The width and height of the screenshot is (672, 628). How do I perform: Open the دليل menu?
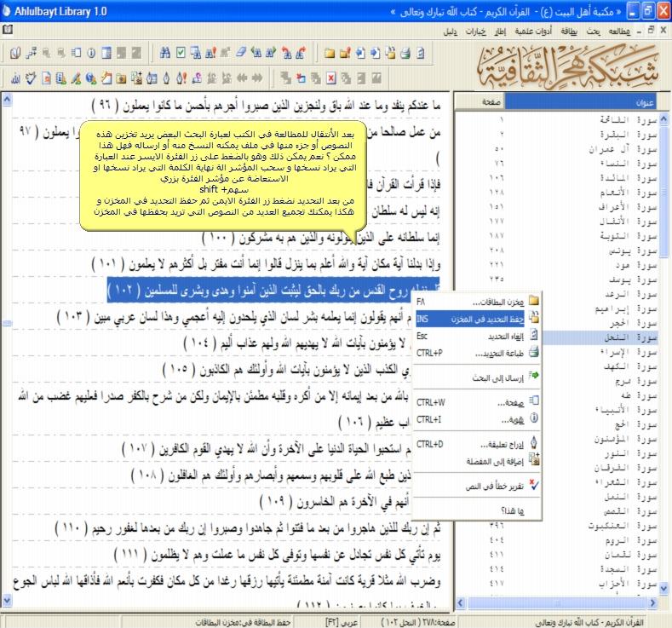(x=450, y=32)
